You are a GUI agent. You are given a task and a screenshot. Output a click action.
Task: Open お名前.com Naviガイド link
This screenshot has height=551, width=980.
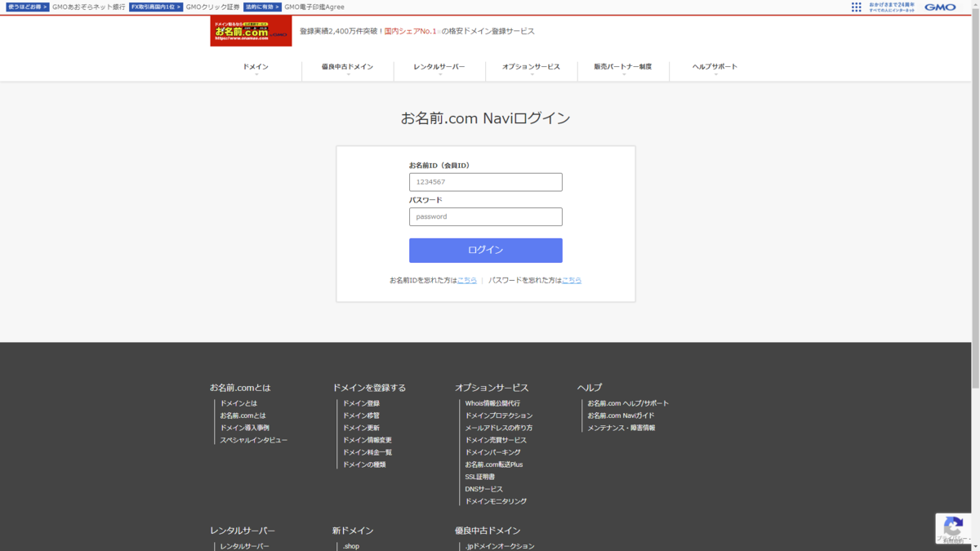point(621,415)
